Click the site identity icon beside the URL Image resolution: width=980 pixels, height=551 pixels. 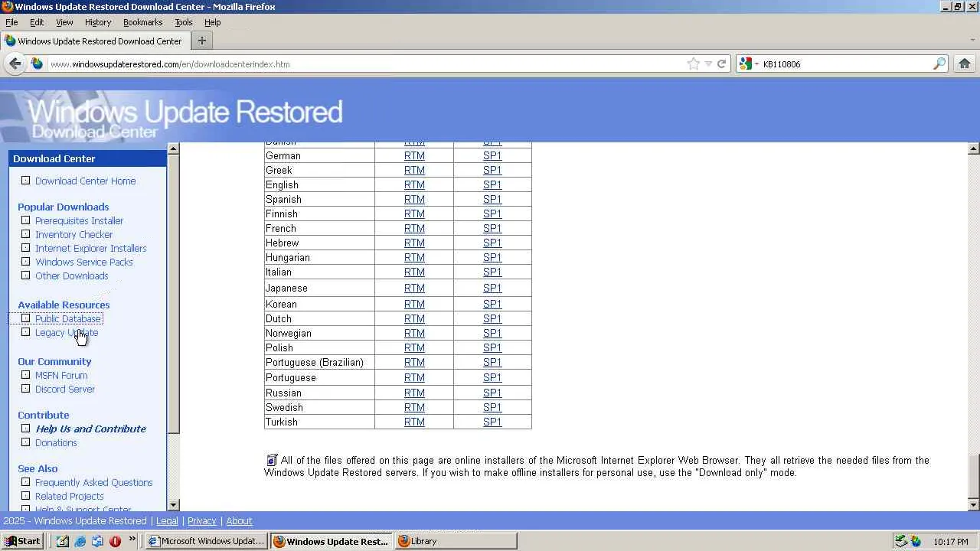pos(37,64)
